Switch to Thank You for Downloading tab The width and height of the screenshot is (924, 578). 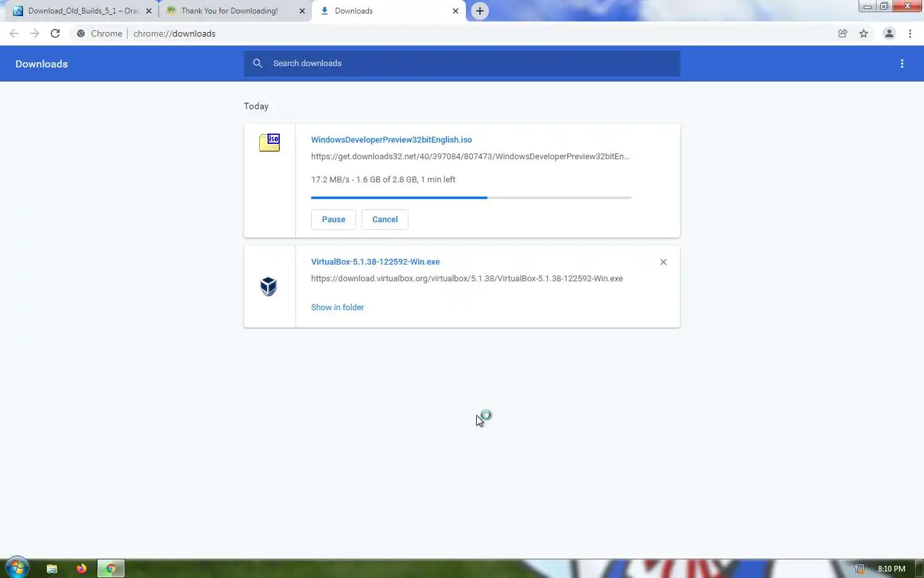[x=235, y=11]
